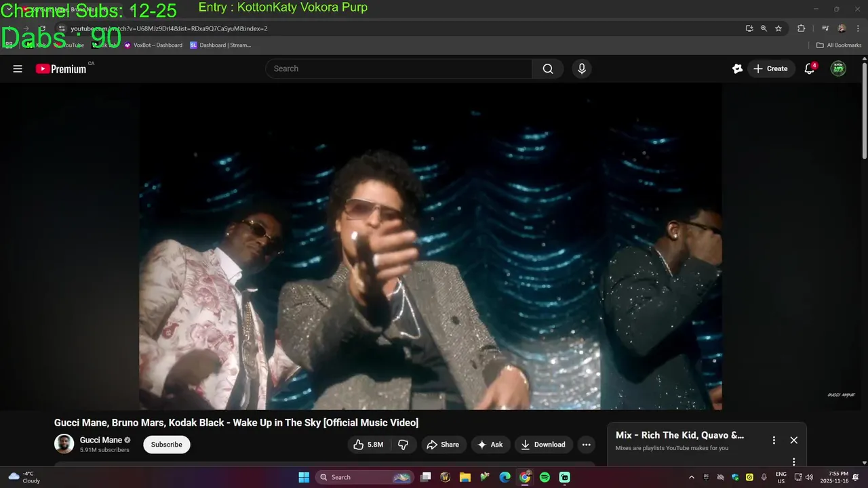Viewport: 868px width, 488px height.
Task: Open the Create menu button
Action: pos(771,68)
